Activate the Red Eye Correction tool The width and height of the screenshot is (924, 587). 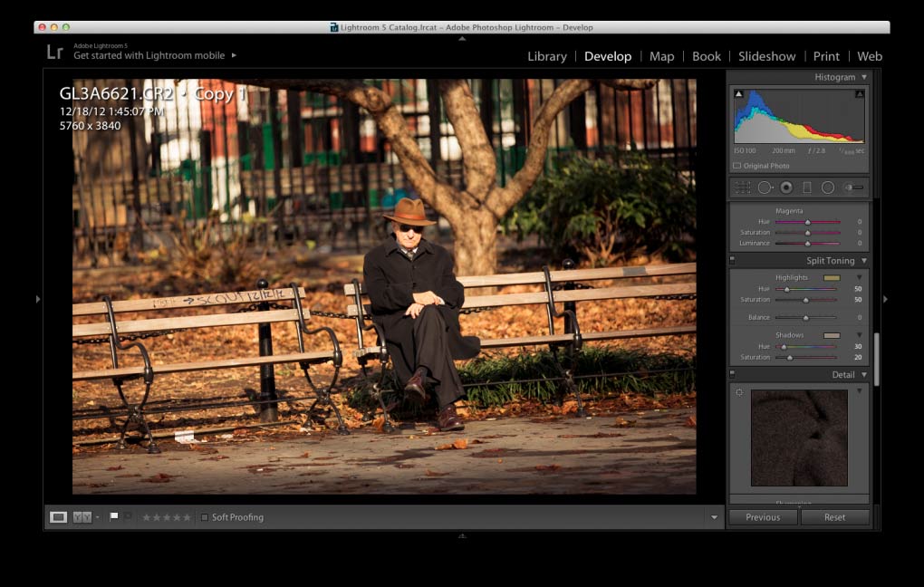(786, 188)
